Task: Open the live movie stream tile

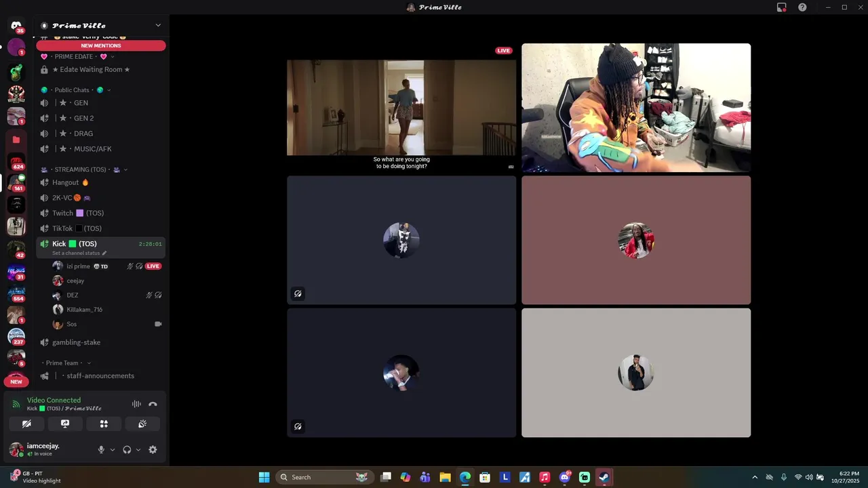Action: pos(401,108)
